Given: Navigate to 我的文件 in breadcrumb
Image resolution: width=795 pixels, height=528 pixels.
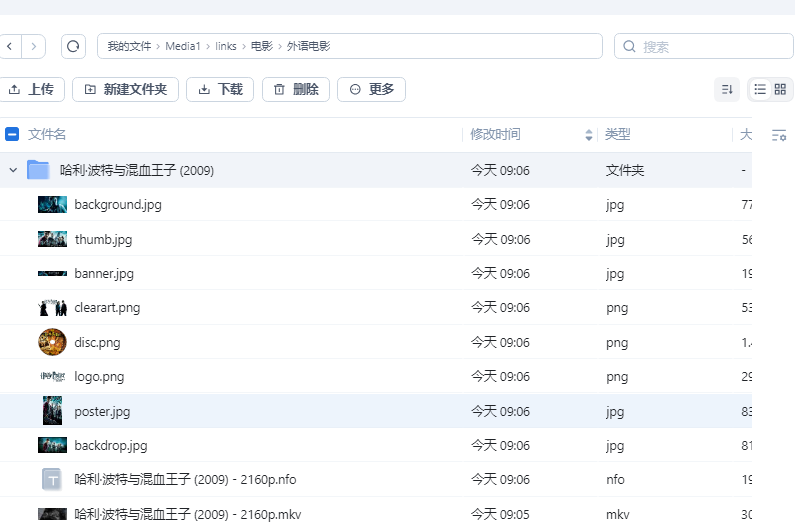Looking at the screenshot, I should [x=129, y=46].
